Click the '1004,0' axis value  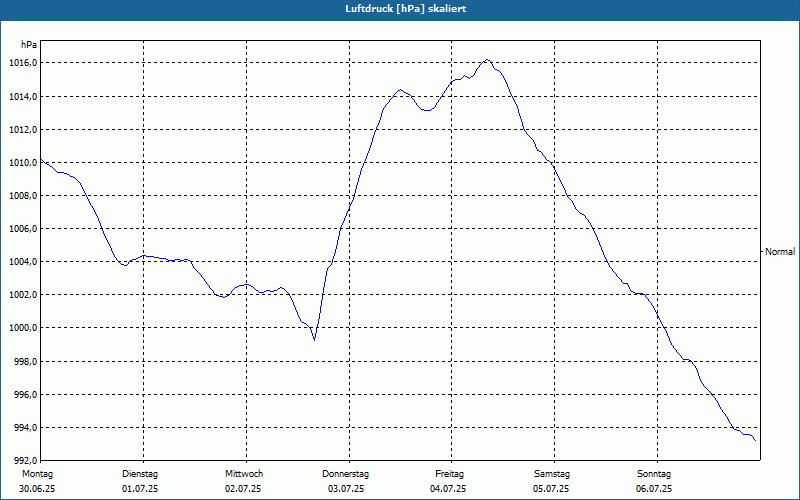click(23, 262)
